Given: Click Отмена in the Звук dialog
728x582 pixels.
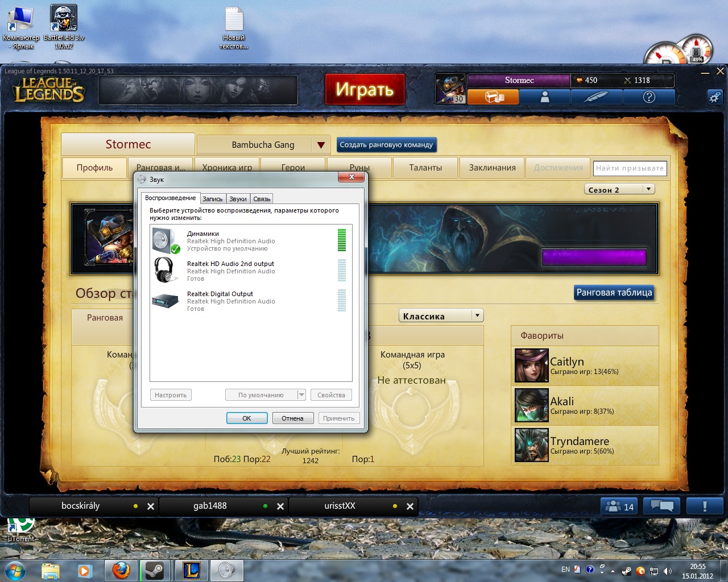Looking at the screenshot, I should 292,418.
